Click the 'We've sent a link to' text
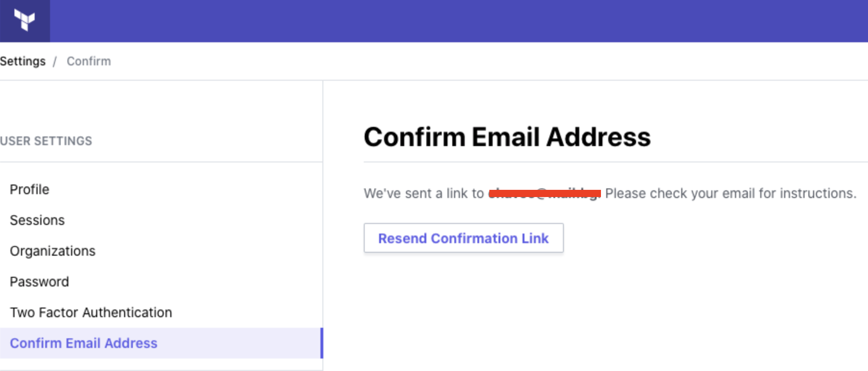Image resolution: width=868 pixels, height=371 pixels. click(423, 194)
